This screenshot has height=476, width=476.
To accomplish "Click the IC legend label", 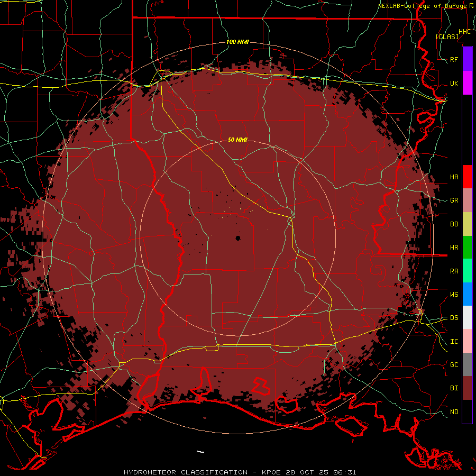I will click(x=454, y=342).
